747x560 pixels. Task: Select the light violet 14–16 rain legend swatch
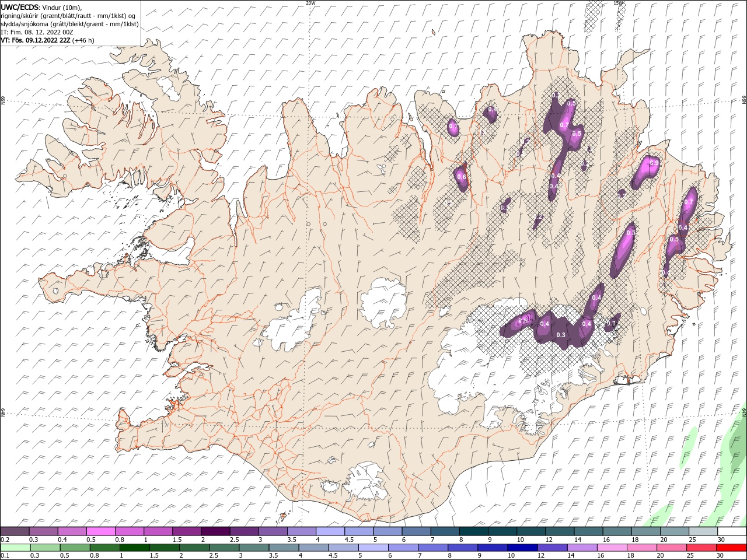(581, 548)
